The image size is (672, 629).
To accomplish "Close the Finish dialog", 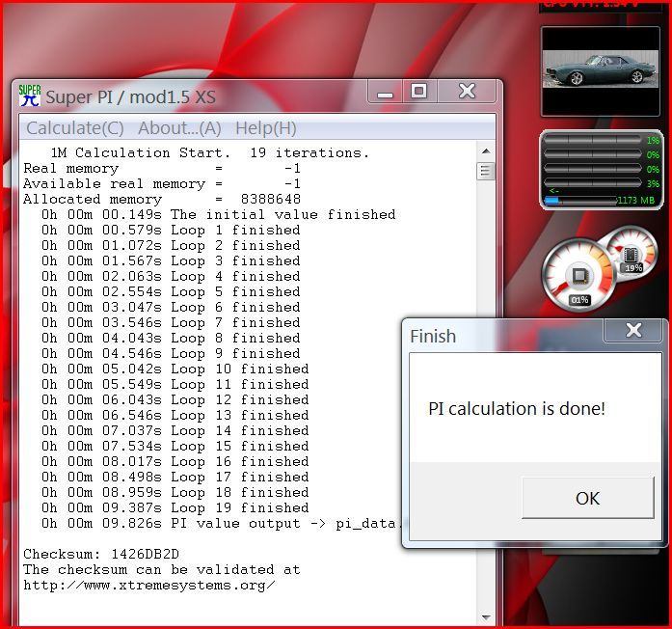I will coord(633,330).
